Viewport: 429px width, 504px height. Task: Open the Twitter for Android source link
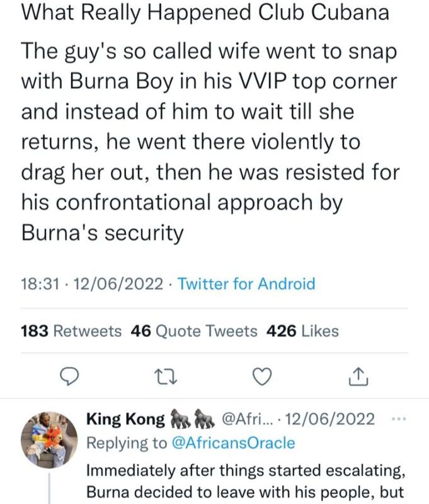246,284
